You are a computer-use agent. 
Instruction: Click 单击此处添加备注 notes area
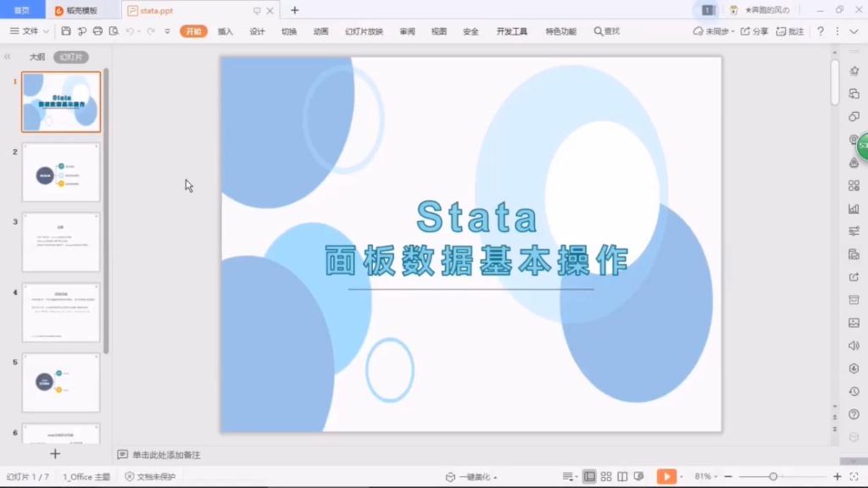click(x=166, y=455)
